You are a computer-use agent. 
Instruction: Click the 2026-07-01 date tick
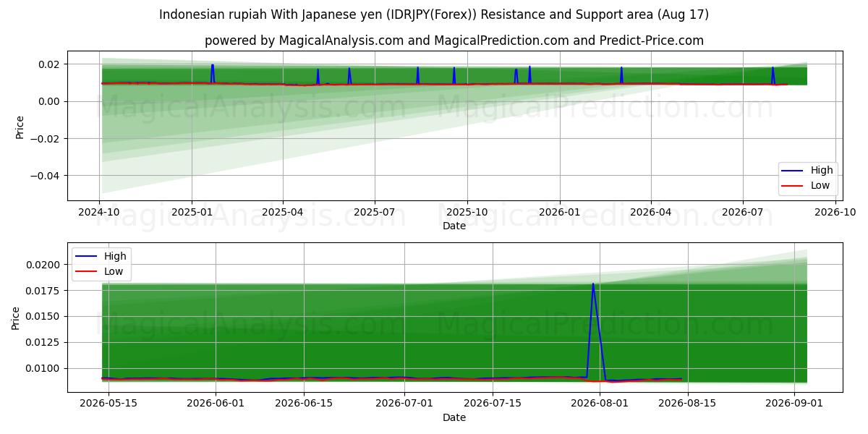pyautogui.click(x=405, y=404)
